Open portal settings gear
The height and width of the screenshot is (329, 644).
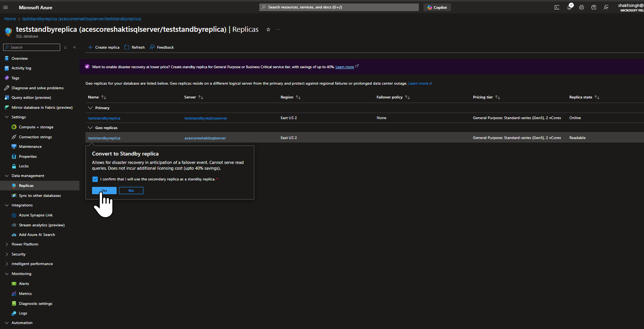(x=581, y=7)
